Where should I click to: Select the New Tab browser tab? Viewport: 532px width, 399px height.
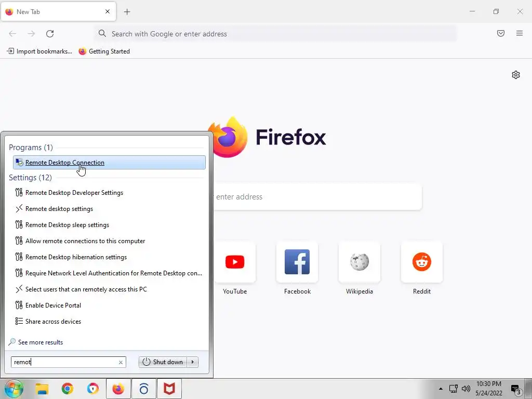click(58, 11)
